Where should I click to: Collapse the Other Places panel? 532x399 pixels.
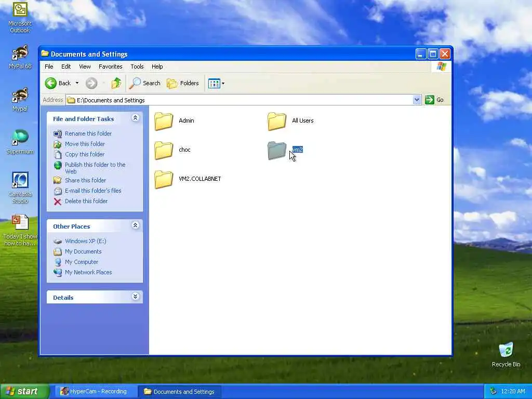136,225
